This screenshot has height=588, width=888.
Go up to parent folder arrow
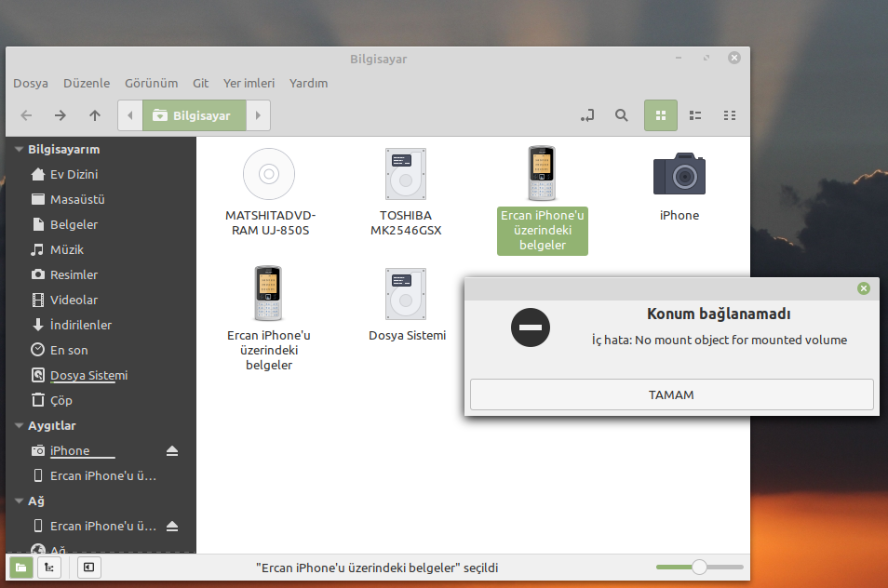coord(95,115)
